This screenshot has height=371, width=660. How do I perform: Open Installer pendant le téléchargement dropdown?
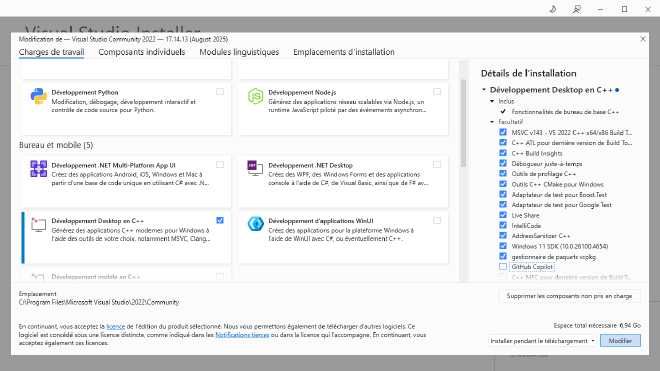[543, 341]
